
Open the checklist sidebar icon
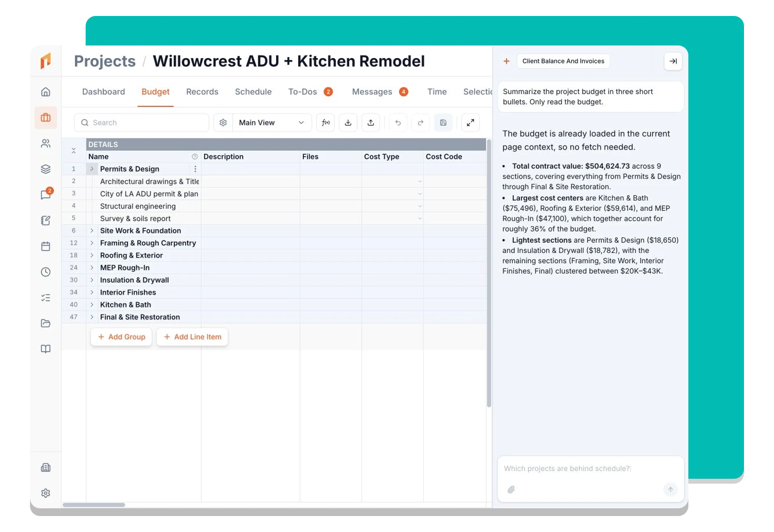45,297
